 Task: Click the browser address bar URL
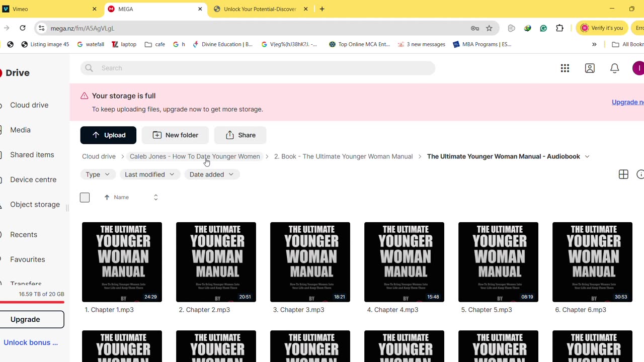click(x=83, y=28)
